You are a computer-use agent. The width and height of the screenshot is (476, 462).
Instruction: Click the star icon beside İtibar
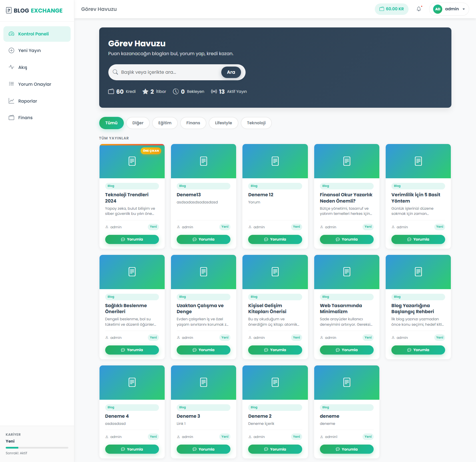[x=145, y=91]
